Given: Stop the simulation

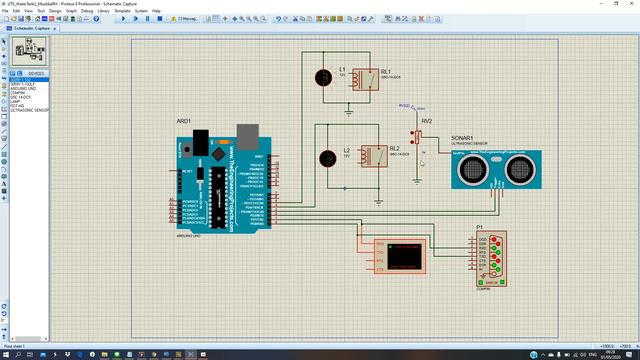Looking at the screenshot, I should pyautogui.click(x=160, y=19).
